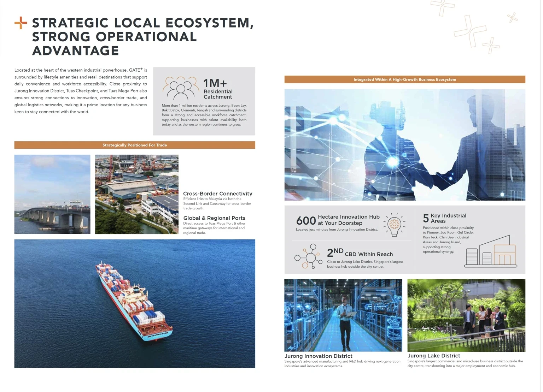Click the 'Jurong Lake District' caption title
This screenshot has height=392, width=543.
[x=434, y=356]
